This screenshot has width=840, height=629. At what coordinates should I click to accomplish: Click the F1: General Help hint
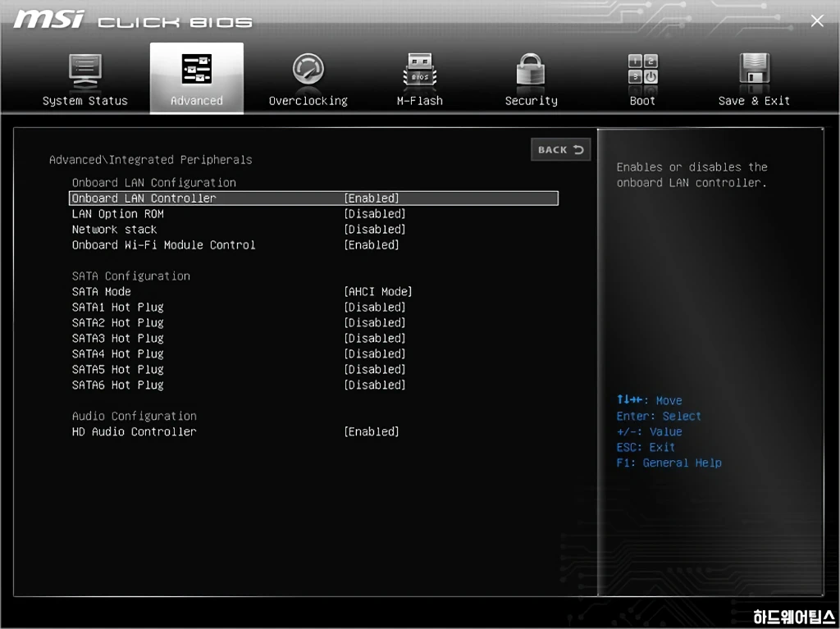pos(669,463)
